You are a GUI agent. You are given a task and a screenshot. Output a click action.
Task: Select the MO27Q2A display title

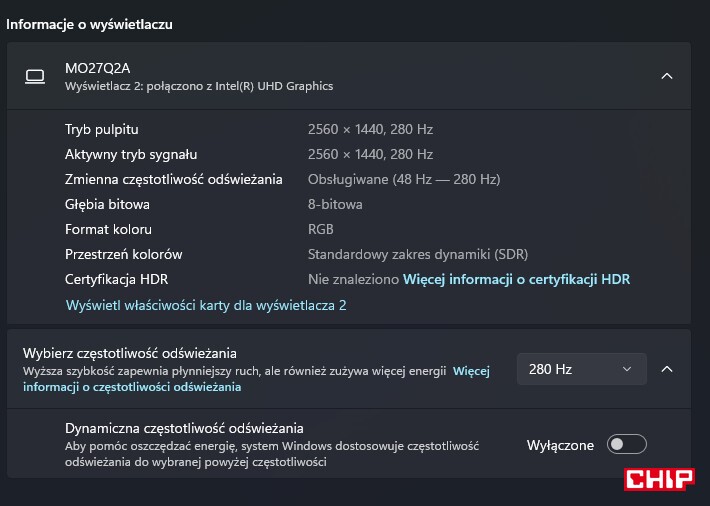pos(97,68)
